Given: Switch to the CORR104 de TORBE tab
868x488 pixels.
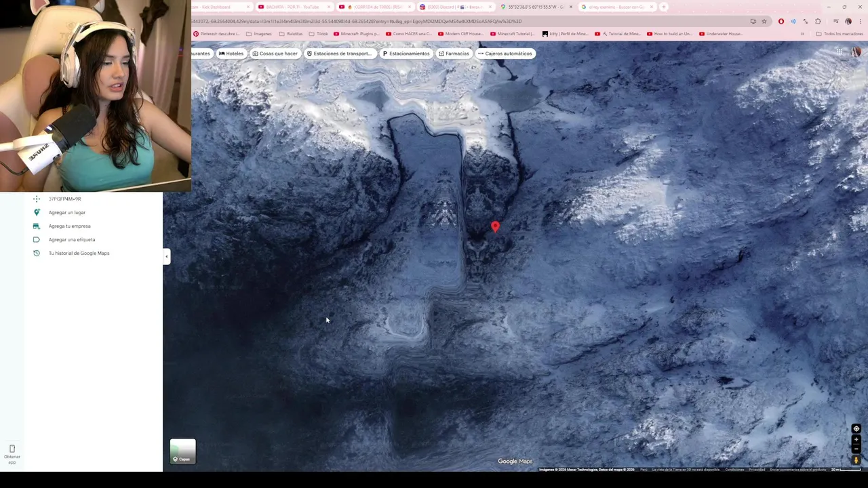Looking at the screenshot, I should click(374, 7).
